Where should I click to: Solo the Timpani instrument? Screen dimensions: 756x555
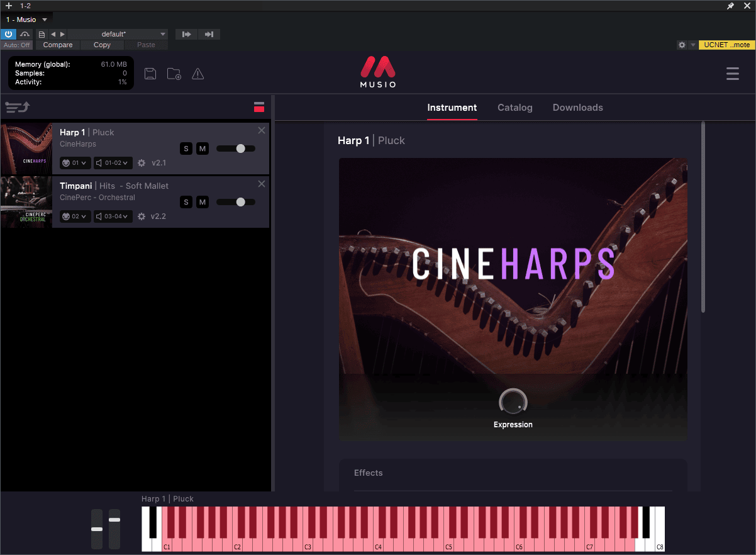[x=186, y=202]
